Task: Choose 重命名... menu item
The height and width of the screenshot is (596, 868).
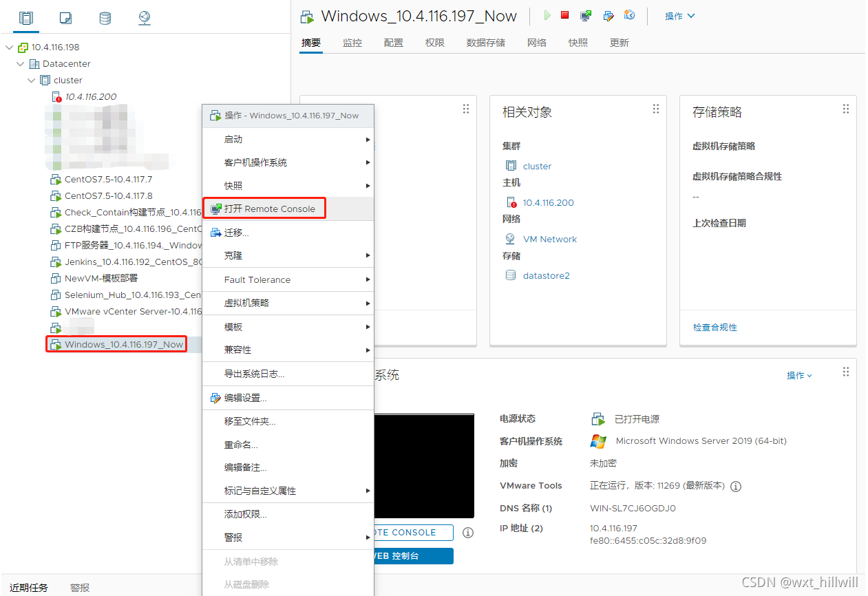Action: coord(288,445)
